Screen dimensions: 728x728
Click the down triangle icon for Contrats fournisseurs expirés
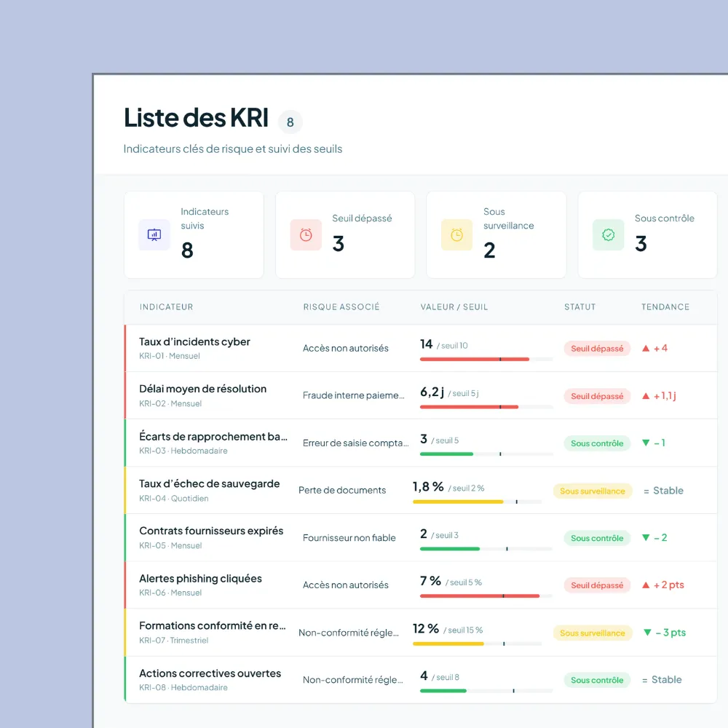(x=645, y=538)
